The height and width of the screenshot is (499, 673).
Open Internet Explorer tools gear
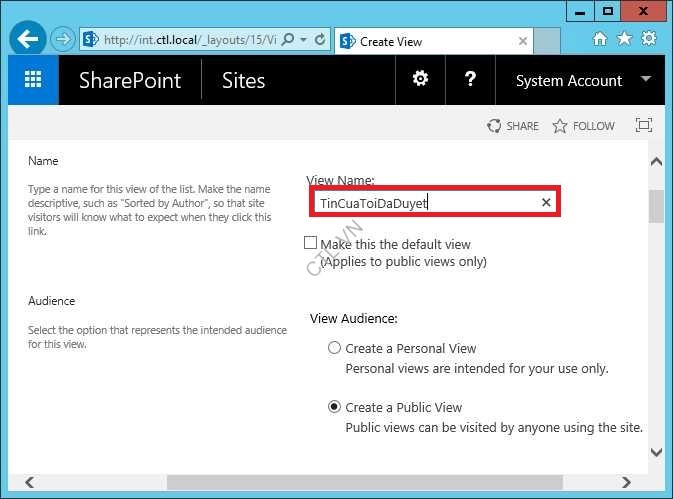pyautogui.click(x=649, y=39)
